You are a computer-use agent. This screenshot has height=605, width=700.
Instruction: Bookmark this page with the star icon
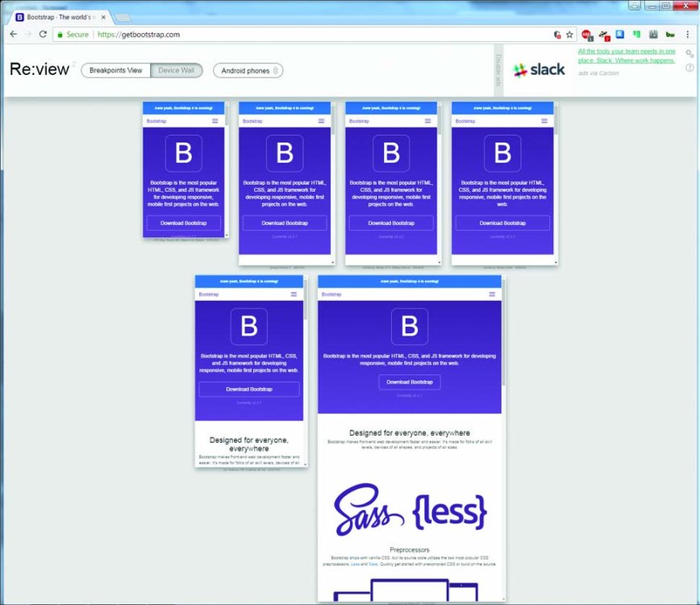[569, 35]
